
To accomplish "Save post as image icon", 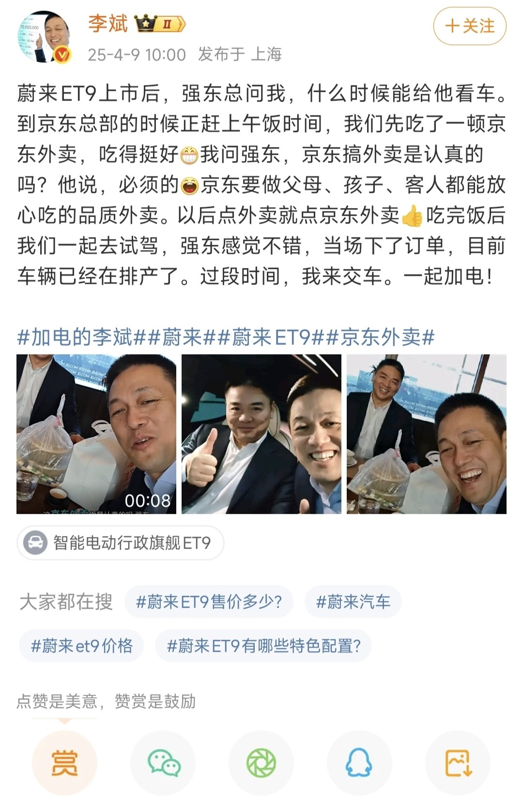I will [x=458, y=763].
